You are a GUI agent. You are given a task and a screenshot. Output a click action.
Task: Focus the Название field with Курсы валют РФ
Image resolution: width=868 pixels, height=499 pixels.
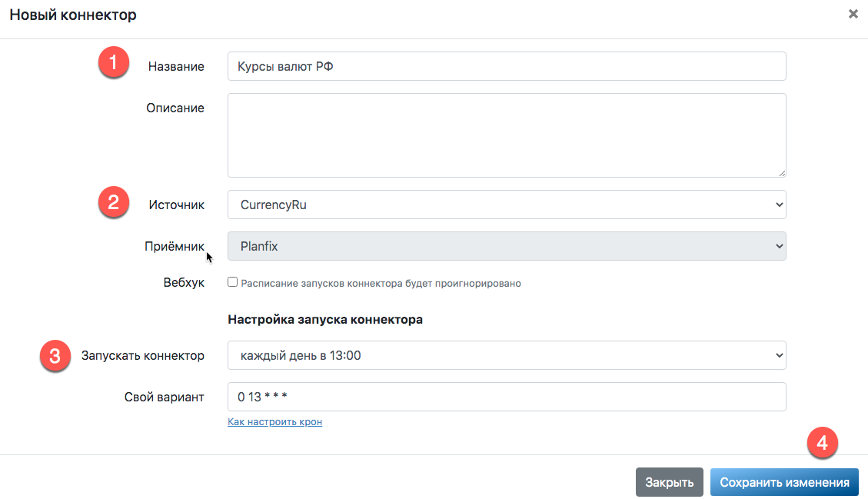(x=507, y=66)
